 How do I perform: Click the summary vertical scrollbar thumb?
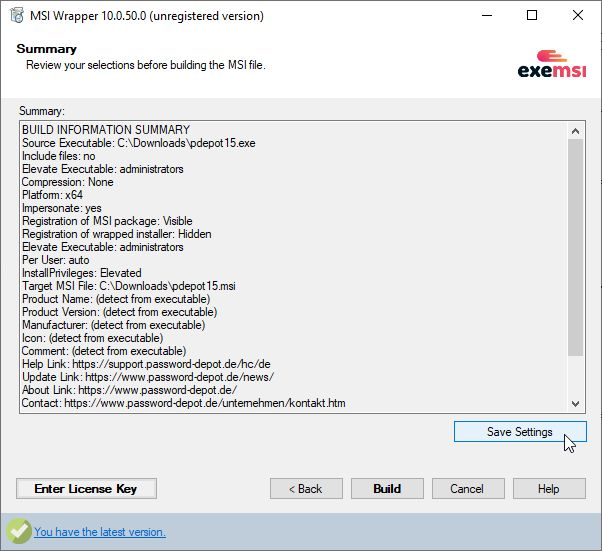575,247
